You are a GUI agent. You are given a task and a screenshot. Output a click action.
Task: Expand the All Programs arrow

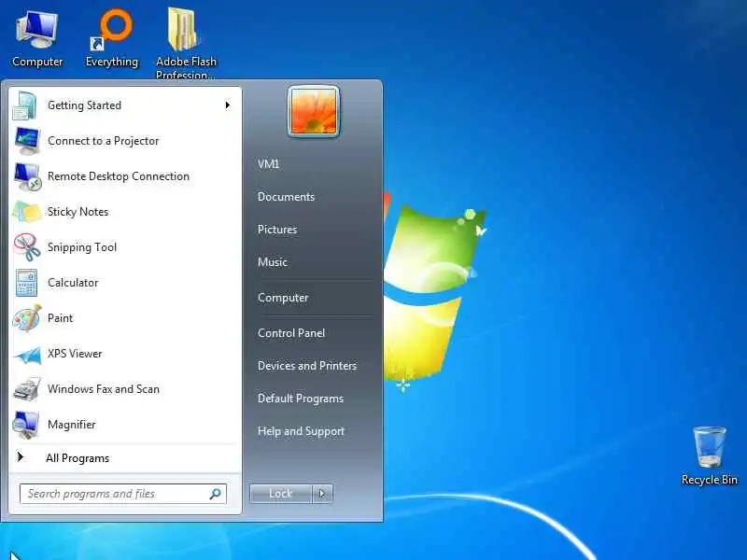pyautogui.click(x=20, y=457)
